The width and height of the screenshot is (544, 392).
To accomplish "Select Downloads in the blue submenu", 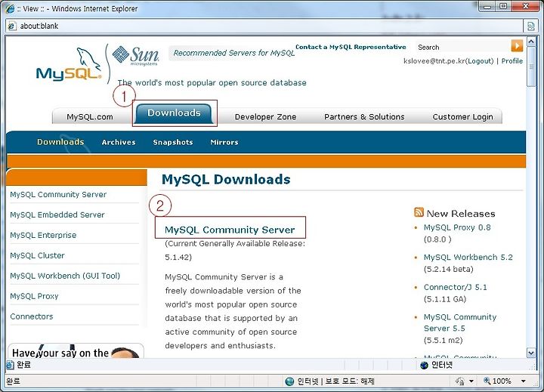I will tap(60, 142).
